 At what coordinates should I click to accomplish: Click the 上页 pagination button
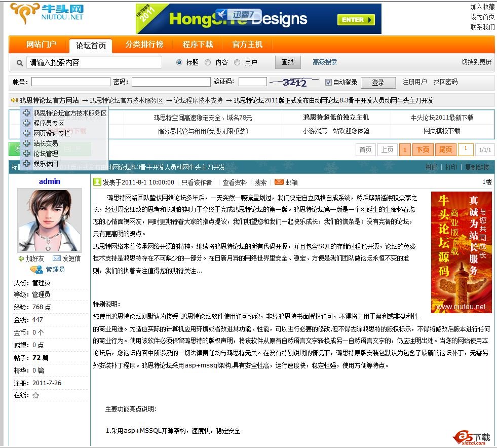pyautogui.click(x=387, y=150)
